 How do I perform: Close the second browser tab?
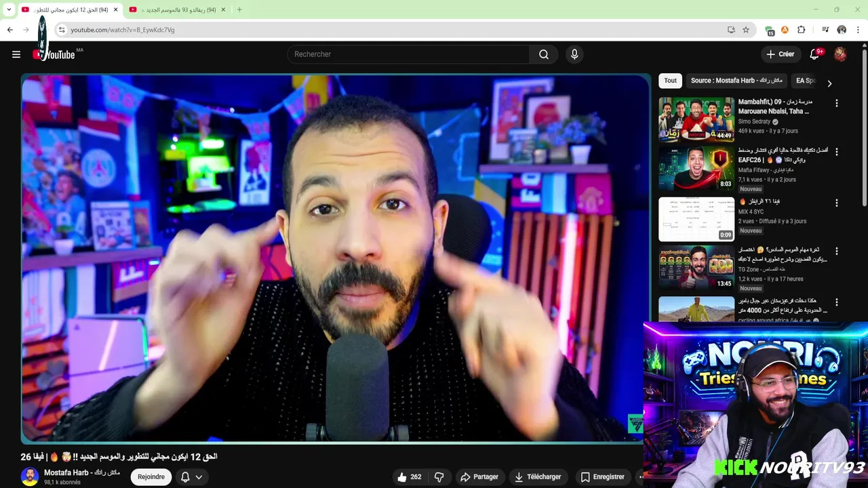pos(223,9)
